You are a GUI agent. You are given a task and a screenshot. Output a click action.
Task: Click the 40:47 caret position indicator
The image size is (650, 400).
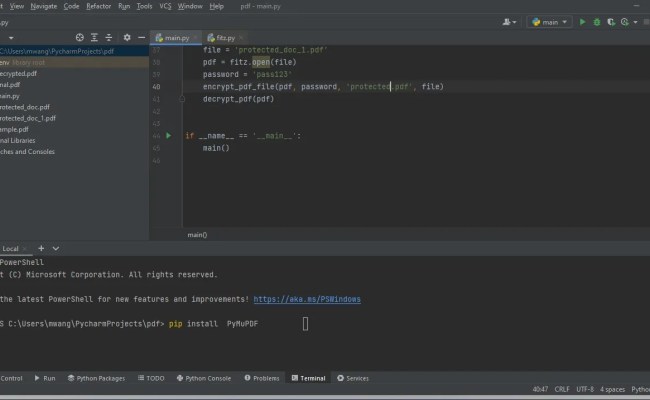[540, 389]
